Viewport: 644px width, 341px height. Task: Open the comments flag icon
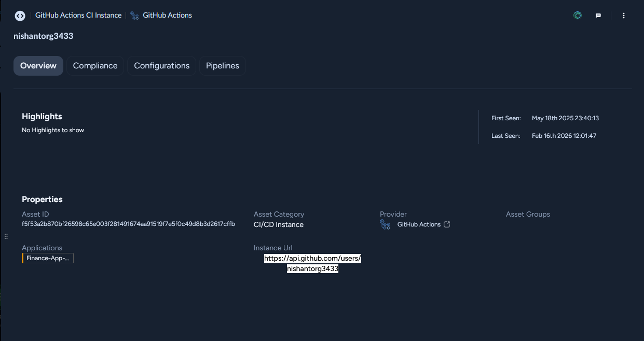(598, 16)
